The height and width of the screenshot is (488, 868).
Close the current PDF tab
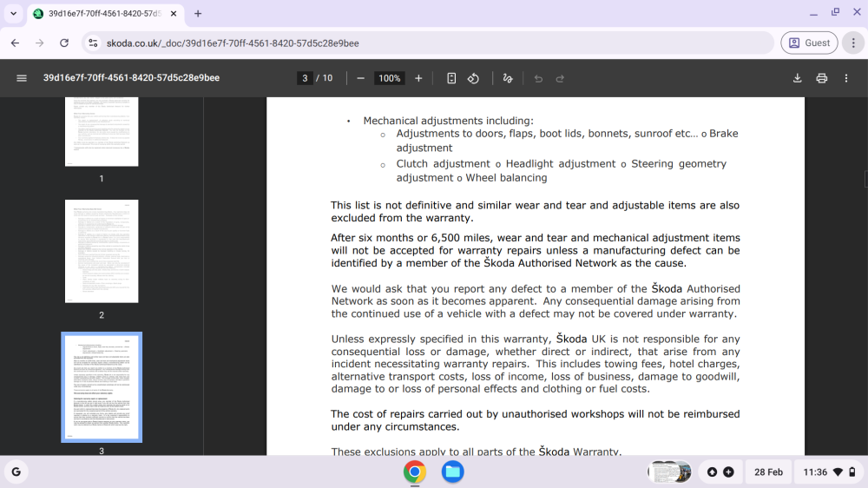(174, 13)
